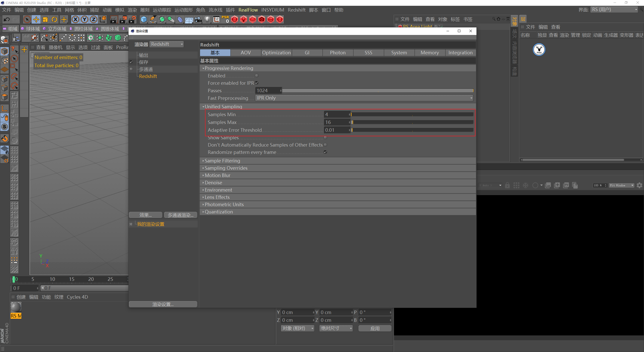Adjust the Adaptive Error Threshold slider

coord(412,130)
